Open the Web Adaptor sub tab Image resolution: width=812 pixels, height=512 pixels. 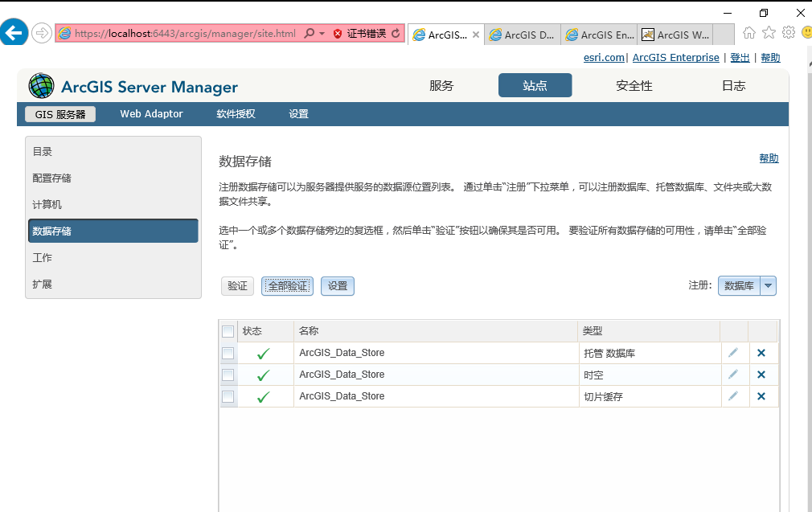[x=151, y=114]
